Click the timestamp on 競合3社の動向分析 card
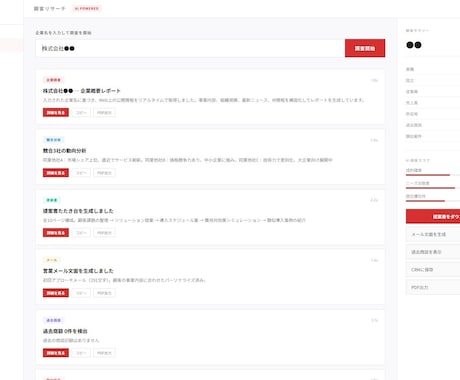 [374, 140]
